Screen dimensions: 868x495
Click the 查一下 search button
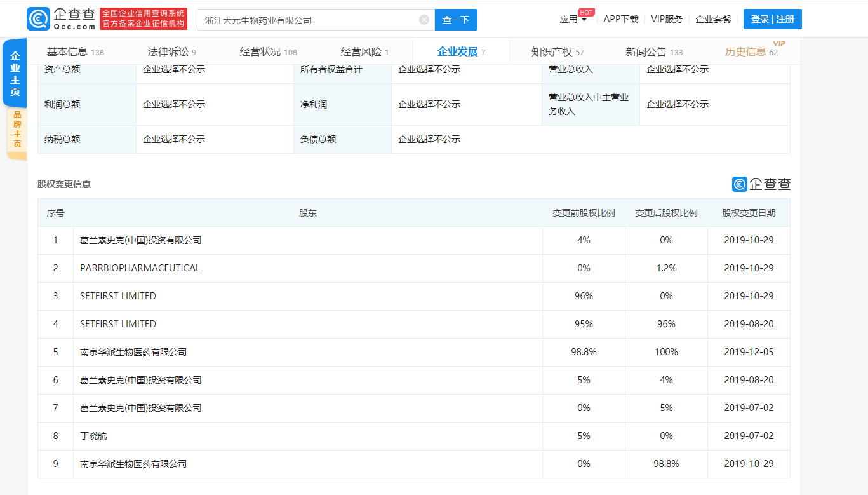click(x=455, y=20)
